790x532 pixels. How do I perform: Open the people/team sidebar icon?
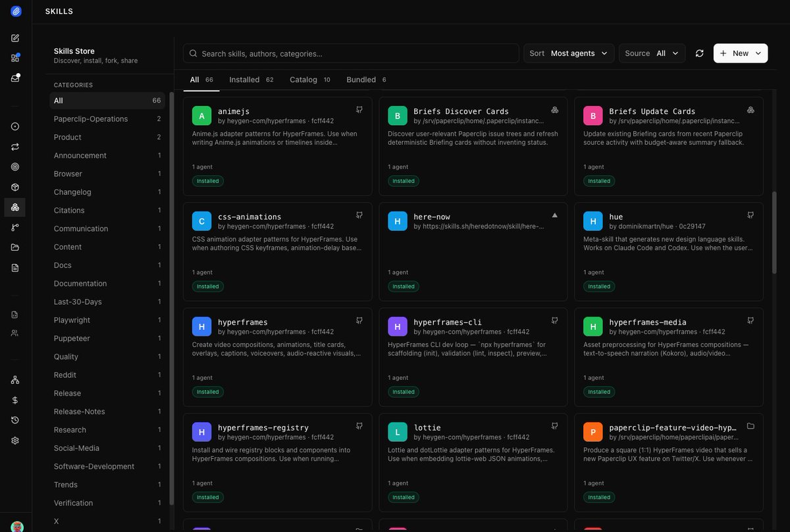[x=15, y=333]
